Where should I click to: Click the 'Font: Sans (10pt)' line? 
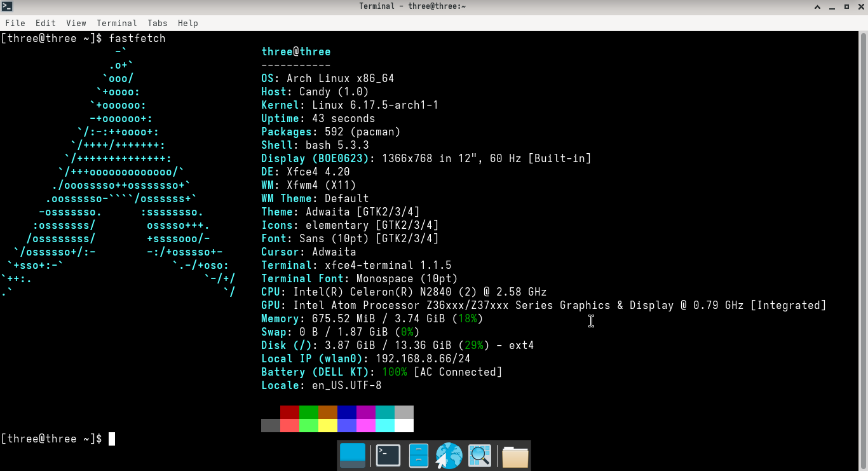[x=350, y=238]
